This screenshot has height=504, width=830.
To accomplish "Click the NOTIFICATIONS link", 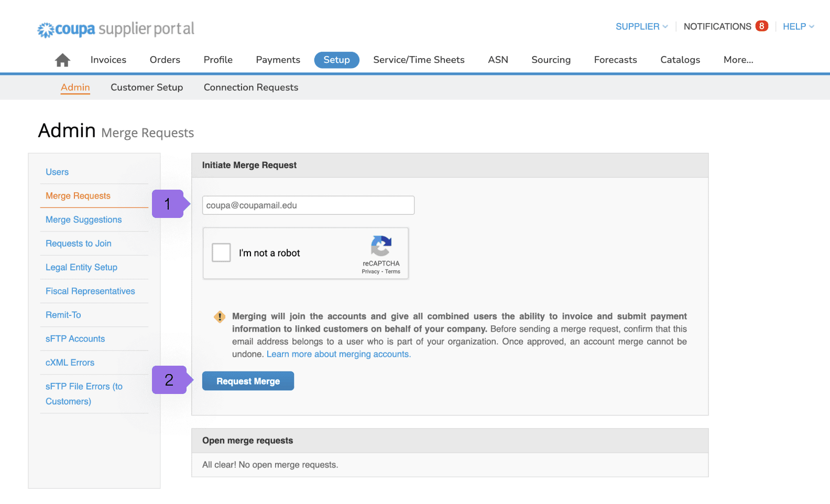I will [717, 26].
